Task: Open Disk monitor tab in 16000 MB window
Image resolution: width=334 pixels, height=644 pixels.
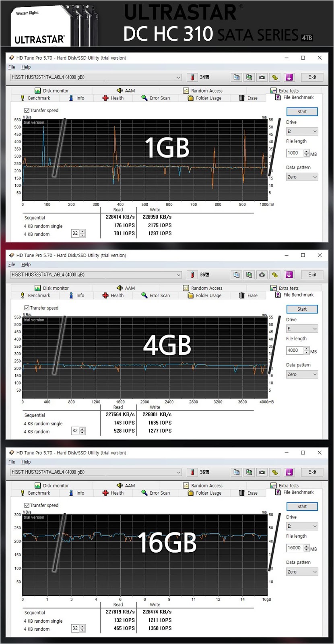Action: 52,486
